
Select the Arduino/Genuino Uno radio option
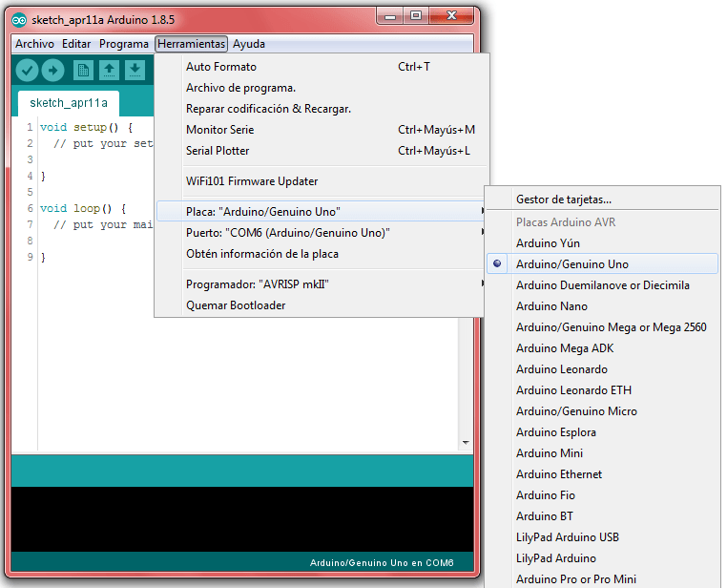[572, 264]
